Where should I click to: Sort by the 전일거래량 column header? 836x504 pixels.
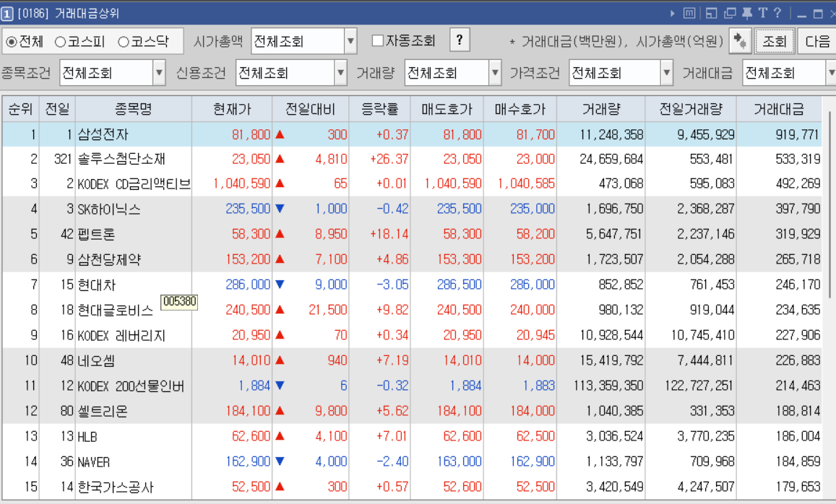tap(691, 109)
